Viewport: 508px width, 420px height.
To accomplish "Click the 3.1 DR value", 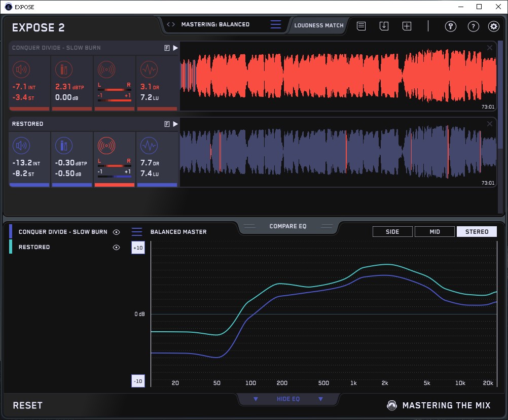I will click(150, 87).
